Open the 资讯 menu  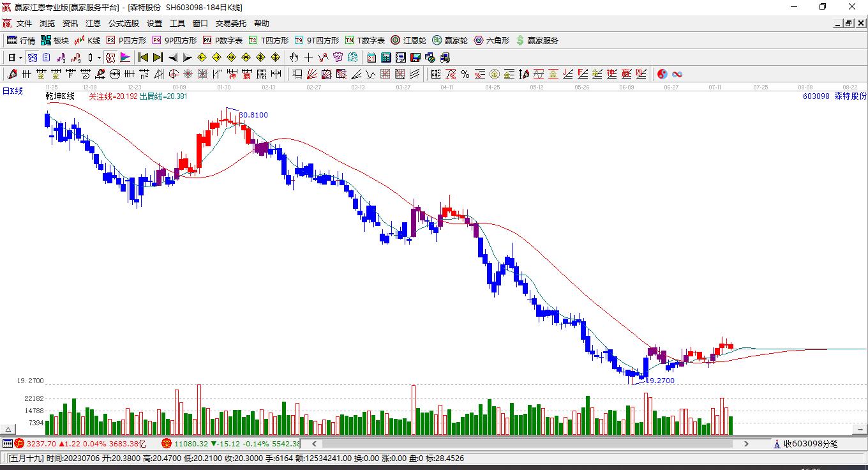pyautogui.click(x=70, y=24)
